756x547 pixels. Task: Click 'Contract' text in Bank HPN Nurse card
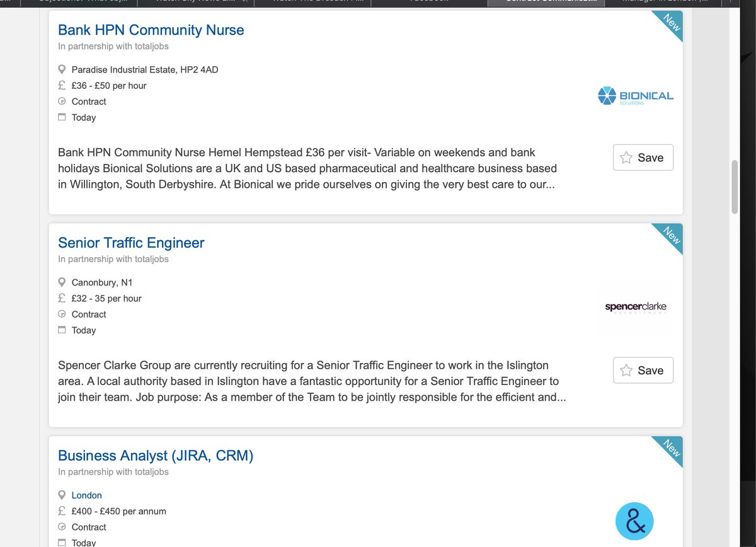[89, 101]
